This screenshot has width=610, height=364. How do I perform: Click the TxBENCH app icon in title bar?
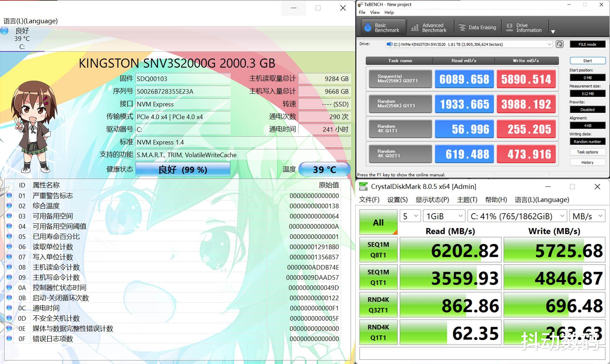(360, 4)
